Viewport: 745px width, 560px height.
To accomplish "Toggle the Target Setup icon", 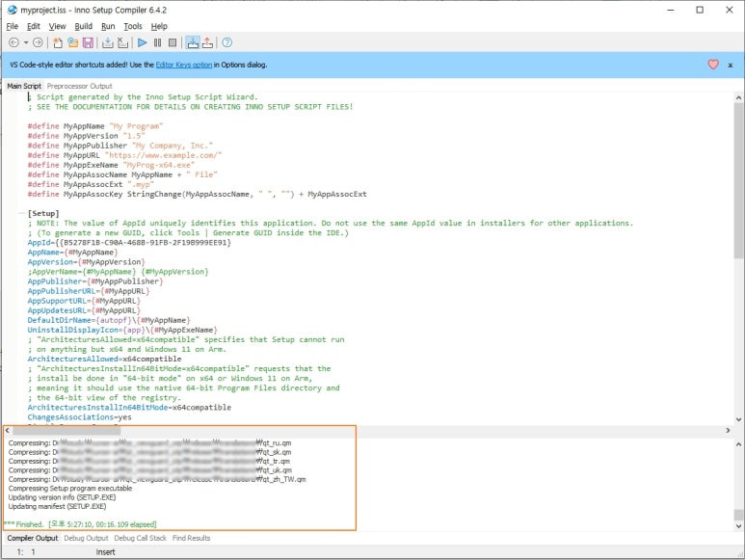I will coord(193,42).
